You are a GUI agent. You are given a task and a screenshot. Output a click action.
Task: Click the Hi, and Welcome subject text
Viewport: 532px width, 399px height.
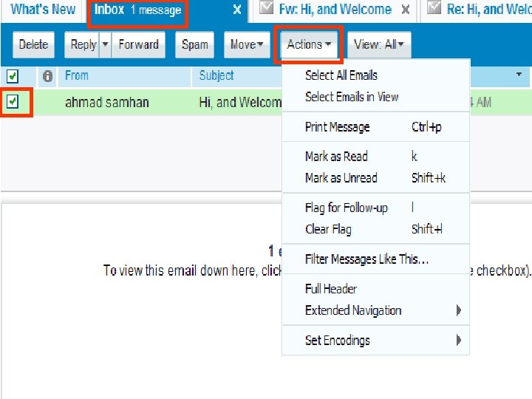[x=240, y=102]
